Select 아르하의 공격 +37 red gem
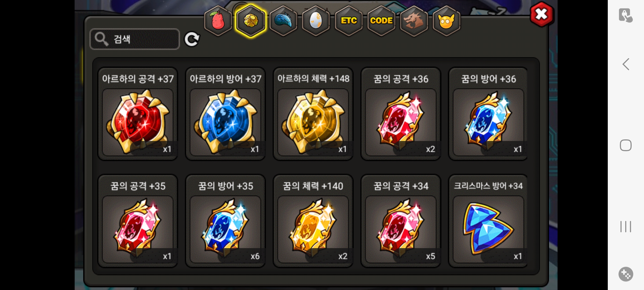The height and width of the screenshot is (290, 644). [x=138, y=114]
